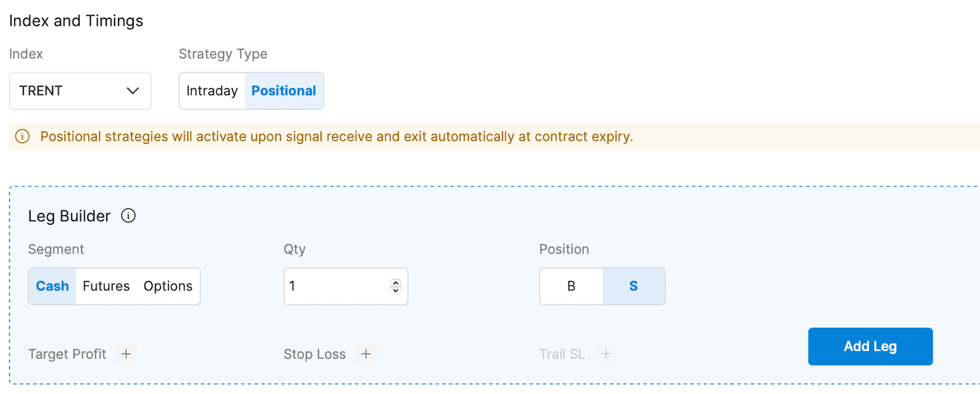Click the Target Profit label
The height and width of the screenshot is (394, 980).
click(67, 354)
